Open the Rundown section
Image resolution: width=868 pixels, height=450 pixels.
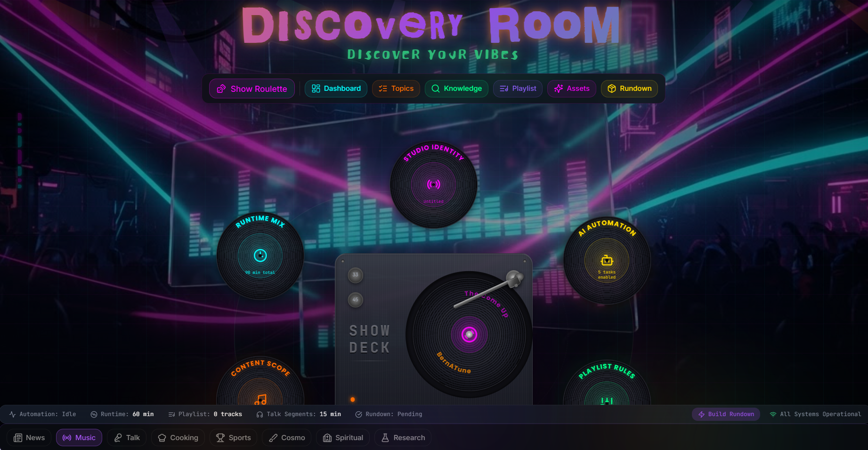tap(629, 88)
